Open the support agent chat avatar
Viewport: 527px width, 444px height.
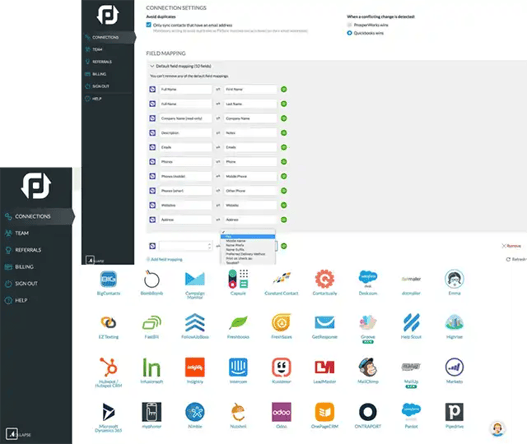pyautogui.click(x=497, y=429)
